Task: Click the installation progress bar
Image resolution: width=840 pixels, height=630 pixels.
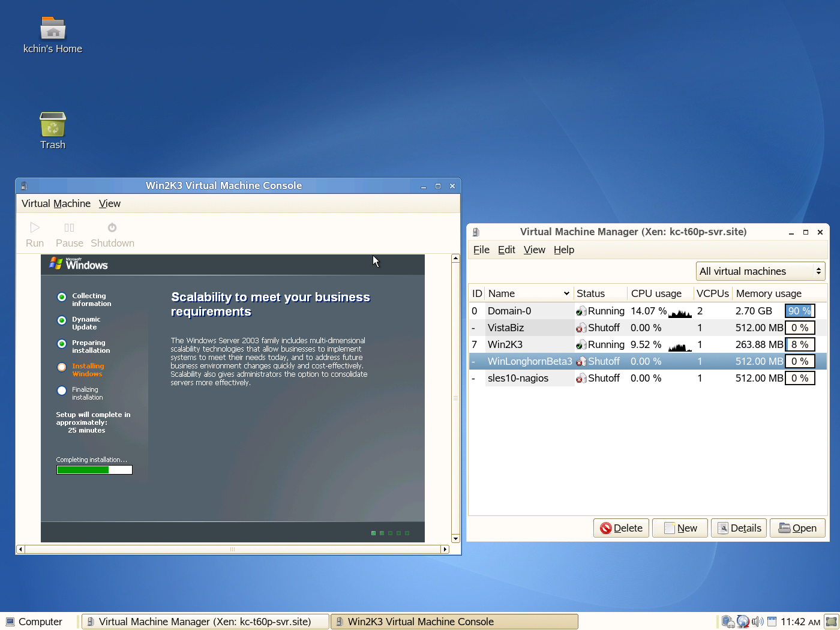Action: [x=94, y=470]
